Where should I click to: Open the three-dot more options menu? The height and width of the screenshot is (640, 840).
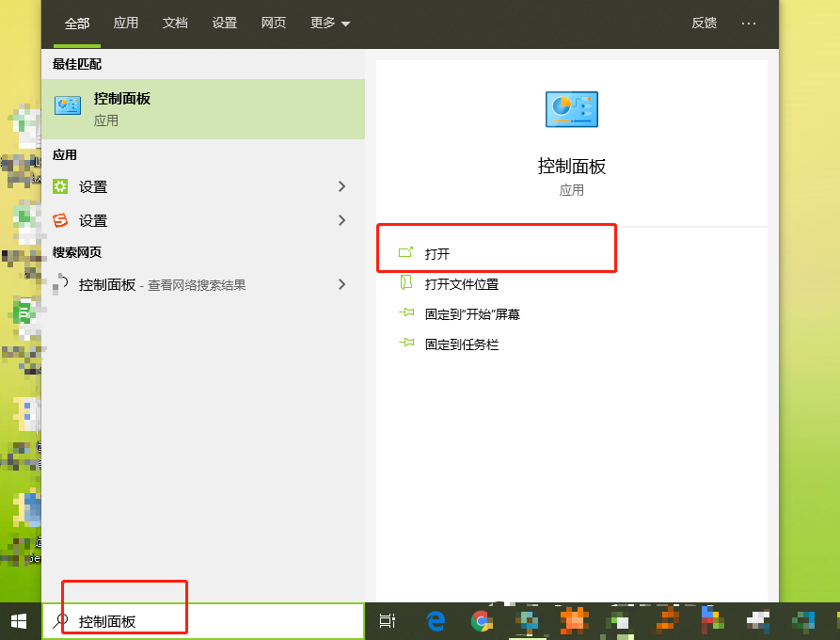click(749, 24)
